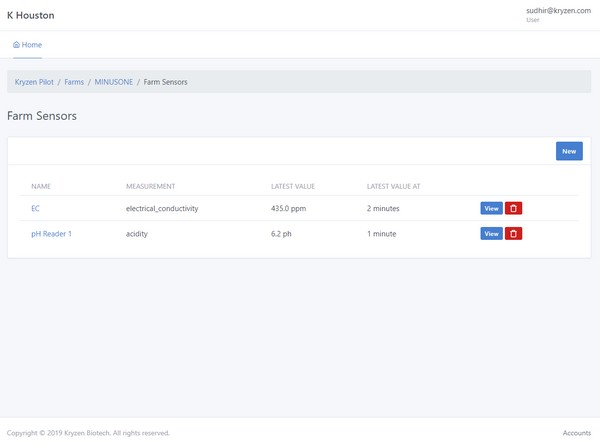
Task: Open the Accounts footer link
Action: [576, 433]
